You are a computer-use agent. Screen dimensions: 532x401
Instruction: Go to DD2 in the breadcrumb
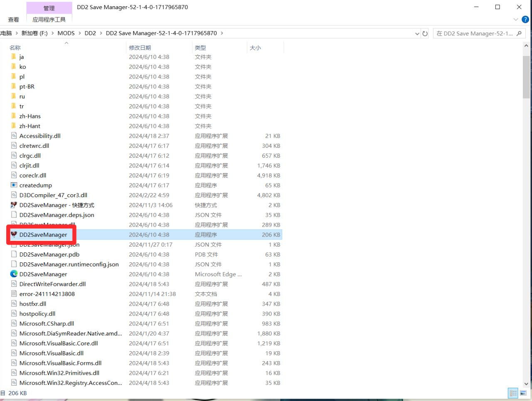(x=90, y=33)
